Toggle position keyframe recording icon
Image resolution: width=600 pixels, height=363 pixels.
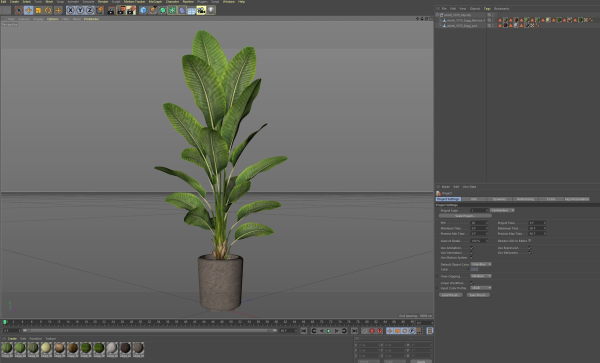389,331
